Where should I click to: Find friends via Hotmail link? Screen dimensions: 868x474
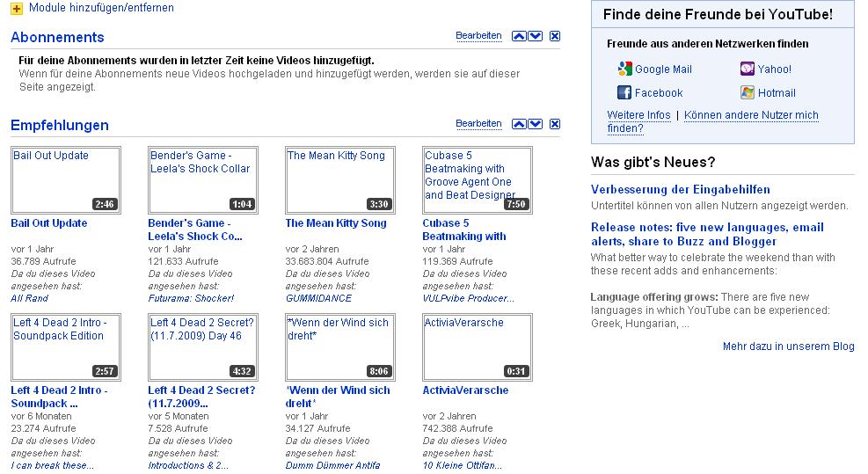coord(777,93)
